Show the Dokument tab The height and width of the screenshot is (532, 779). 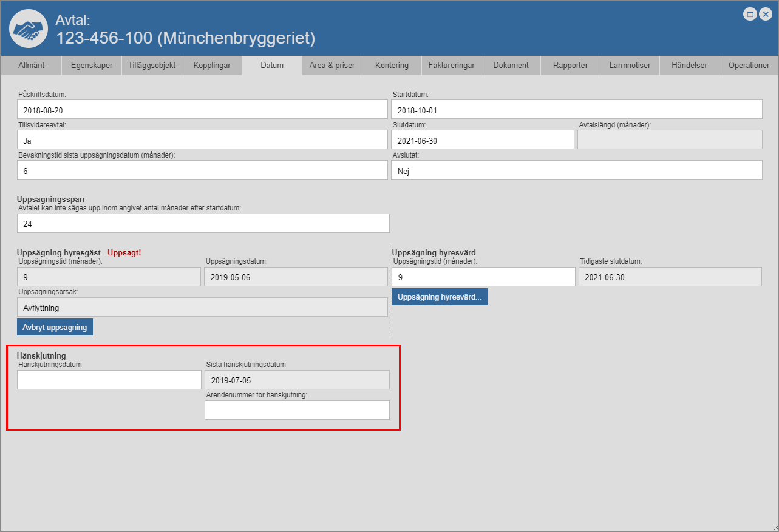[x=511, y=66]
